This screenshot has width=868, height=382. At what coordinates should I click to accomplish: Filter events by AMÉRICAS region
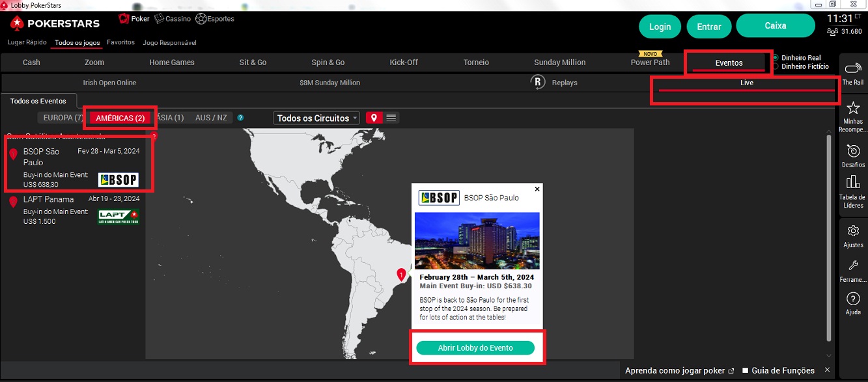120,118
